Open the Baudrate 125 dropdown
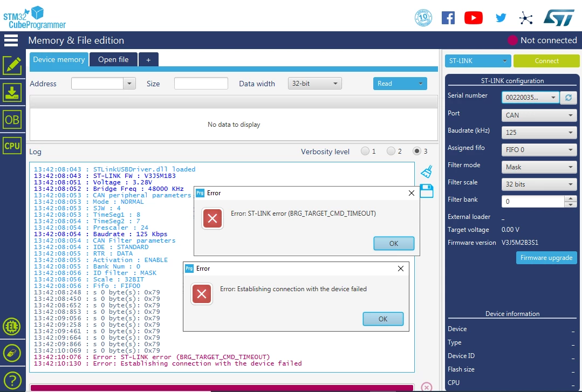 pos(539,133)
